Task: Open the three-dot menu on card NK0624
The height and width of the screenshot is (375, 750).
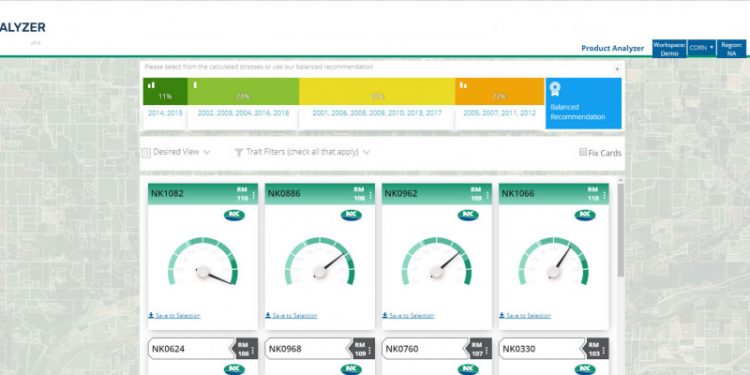Action: tap(254, 350)
